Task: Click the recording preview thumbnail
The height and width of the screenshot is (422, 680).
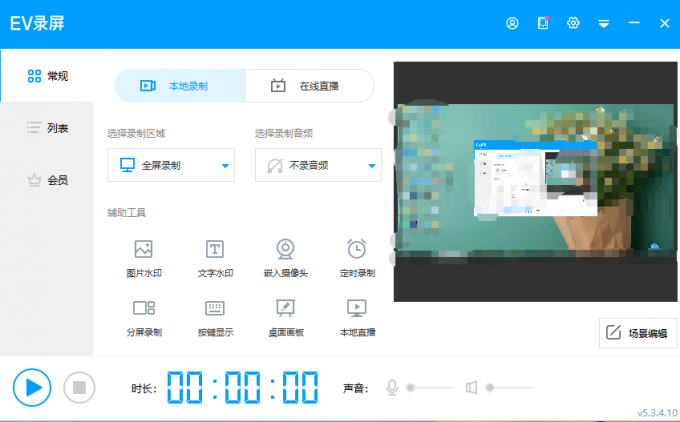Action: click(x=536, y=182)
